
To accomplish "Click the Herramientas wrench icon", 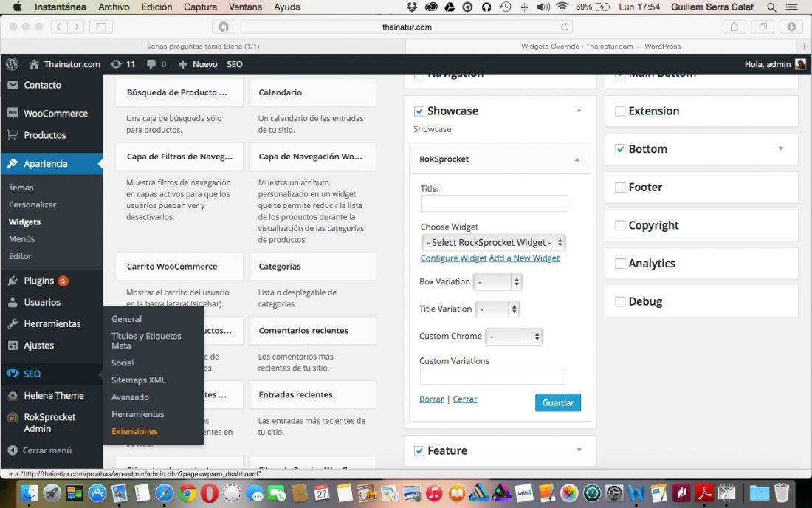I will 13,323.
